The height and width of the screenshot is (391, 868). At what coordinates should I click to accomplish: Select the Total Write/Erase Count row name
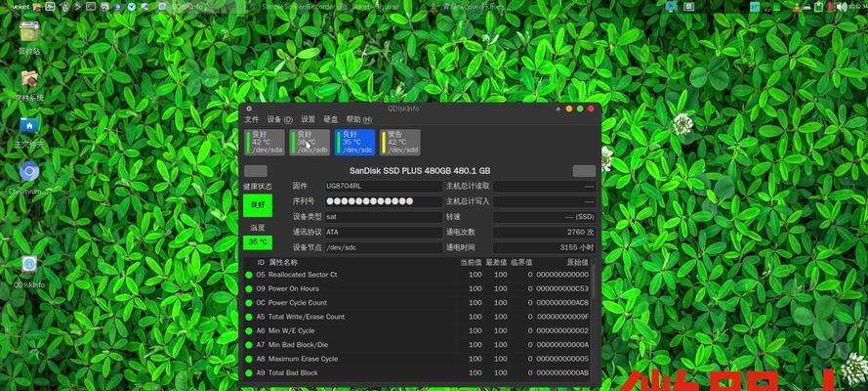(x=307, y=318)
